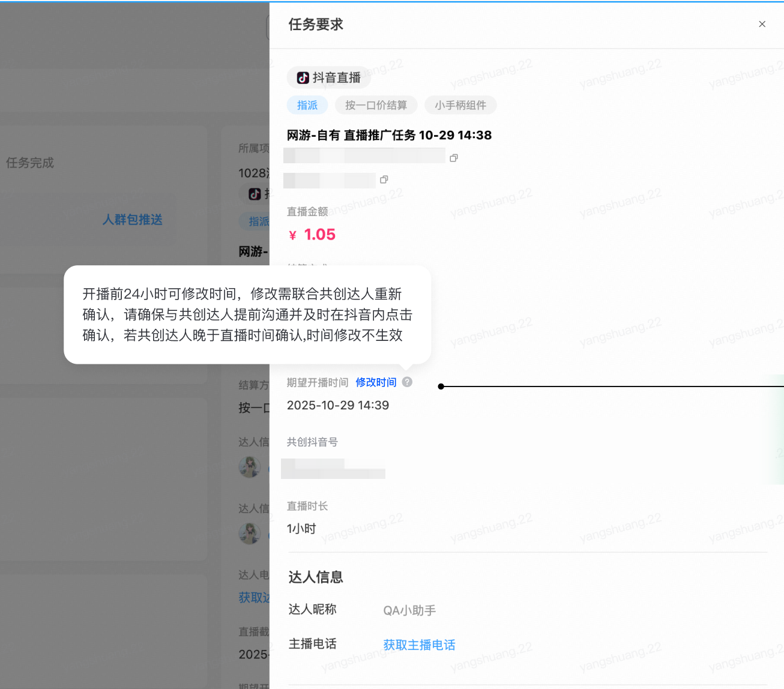The image size is (784, 689).
Task: Click the QA小助手 nickname value
Action: pyautogui.click(x=409, y=610)
